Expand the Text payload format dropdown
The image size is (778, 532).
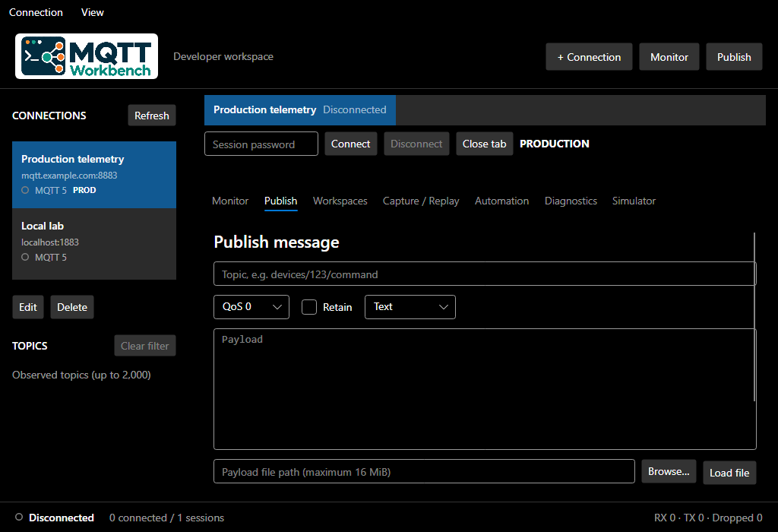410,307
